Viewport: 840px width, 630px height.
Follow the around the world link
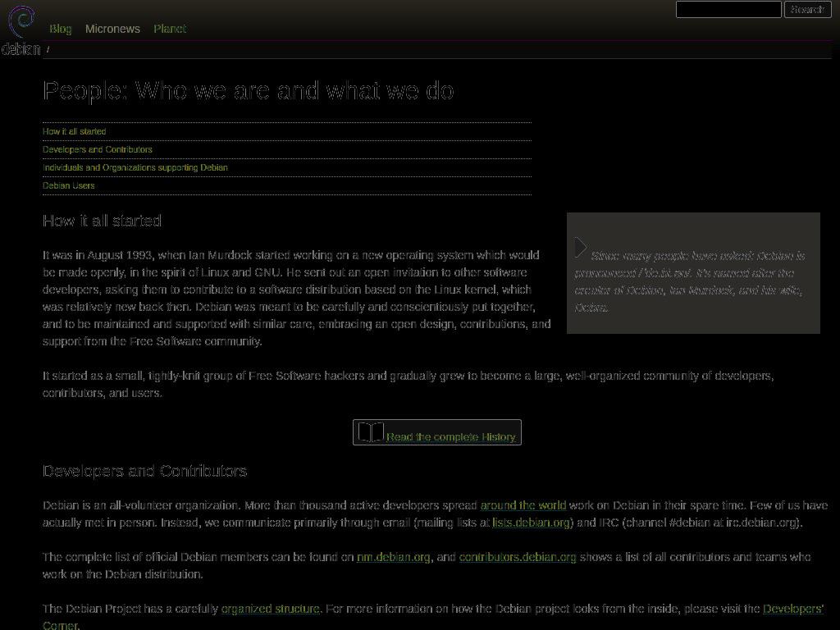[x=523, y=505]
